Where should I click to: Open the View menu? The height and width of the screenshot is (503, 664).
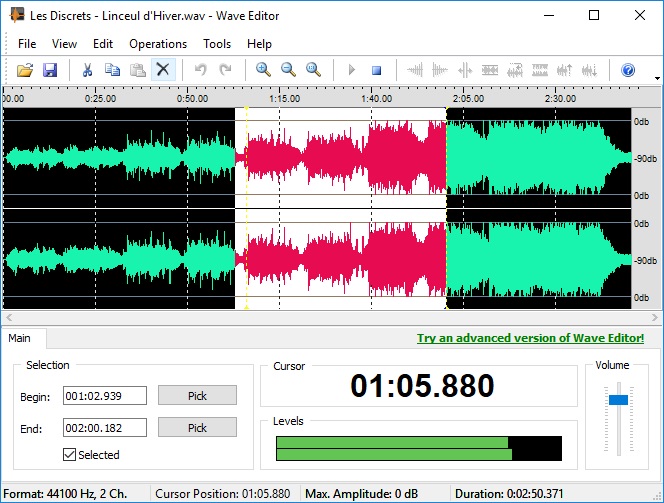[x=64, y=44]
